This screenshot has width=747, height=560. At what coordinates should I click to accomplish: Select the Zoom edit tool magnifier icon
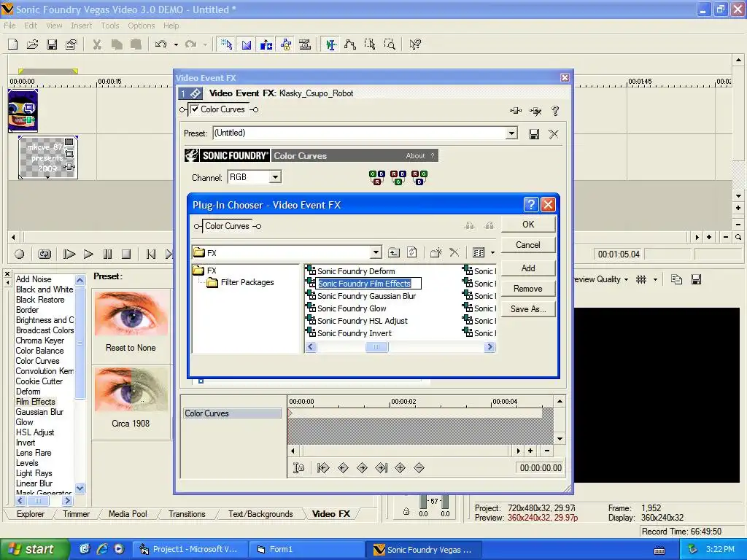pyautogui.click(x=390, y=44)
